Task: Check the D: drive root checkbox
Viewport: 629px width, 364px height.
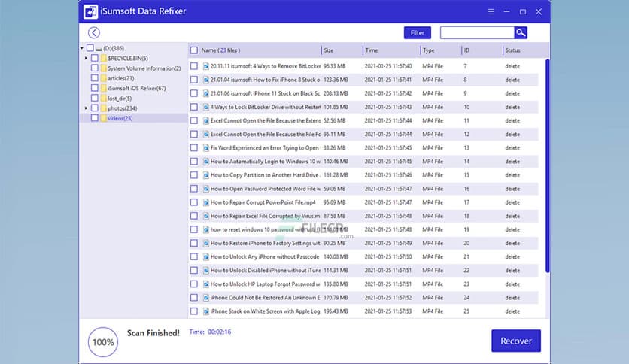Action: click(90, 48)
